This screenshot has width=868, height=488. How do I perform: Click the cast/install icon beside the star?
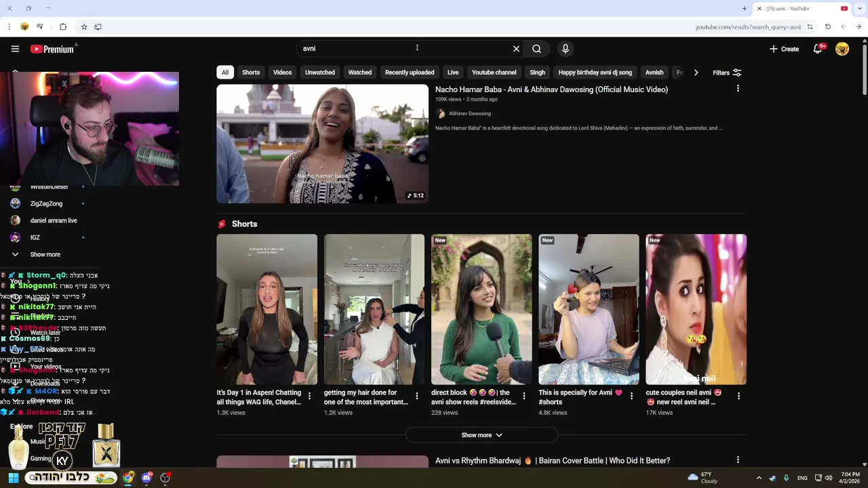[x=98, y=26]
